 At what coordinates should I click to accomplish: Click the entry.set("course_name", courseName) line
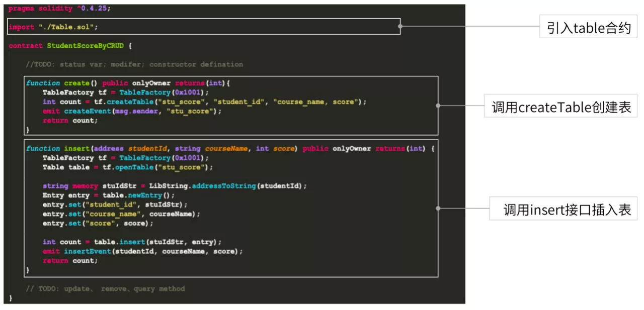(121, 214)
